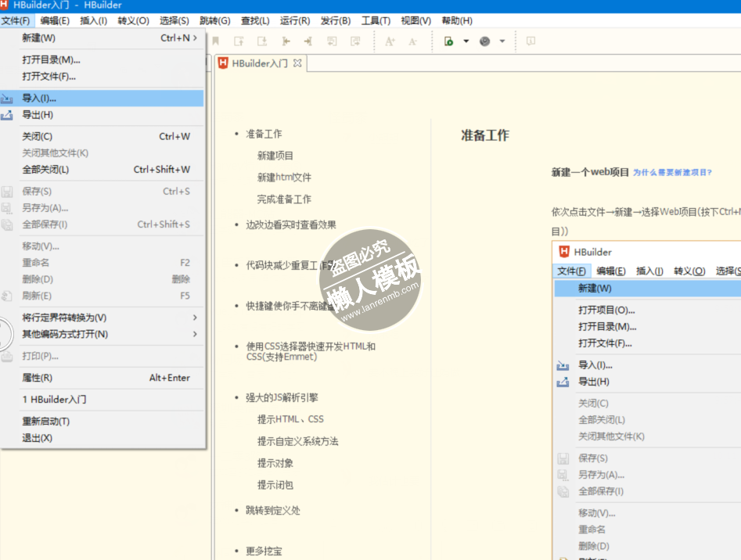The width and height of the screenshot is (741, 560).
Task: Open the 编辑(E) menu
Action: (55, 21)
